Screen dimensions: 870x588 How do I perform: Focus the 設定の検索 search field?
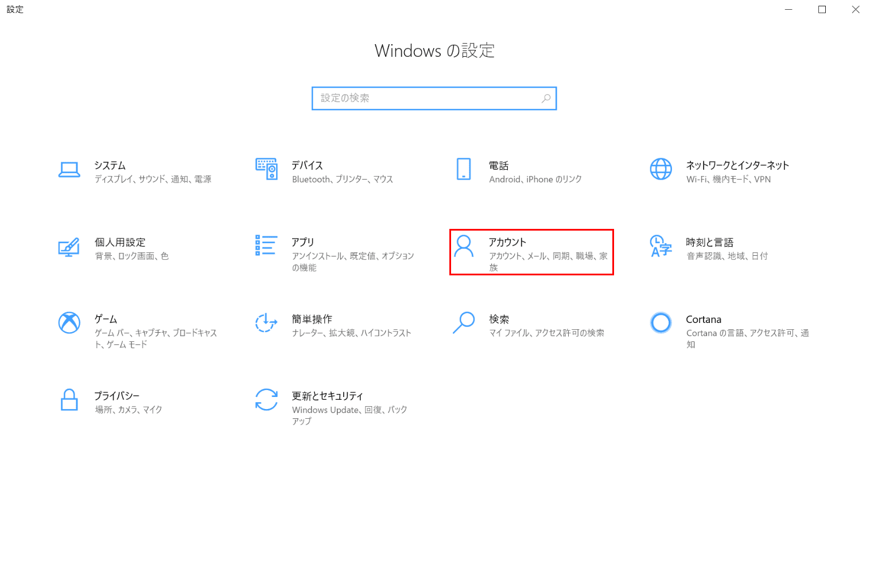(434, 98)
